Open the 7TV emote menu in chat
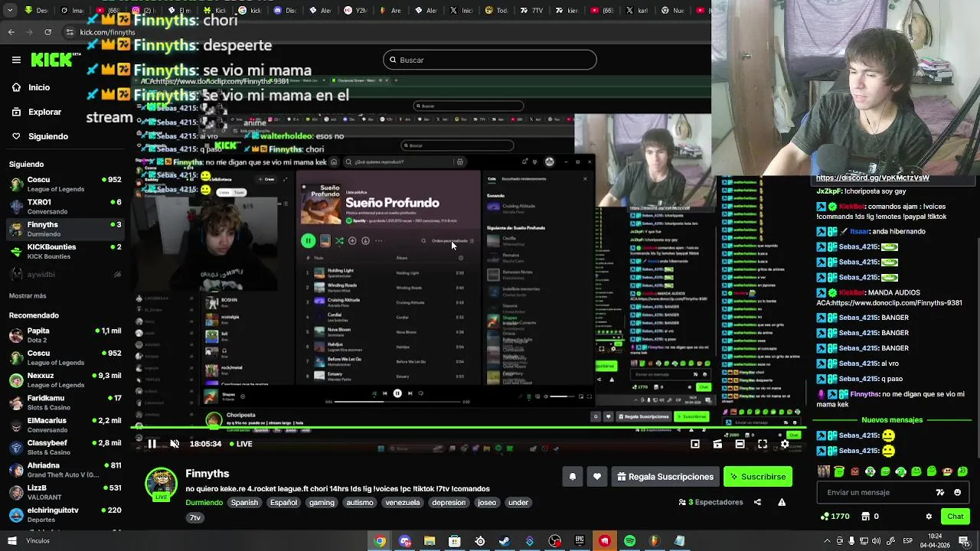The image size is (980, 551). [x=940, y=493]
